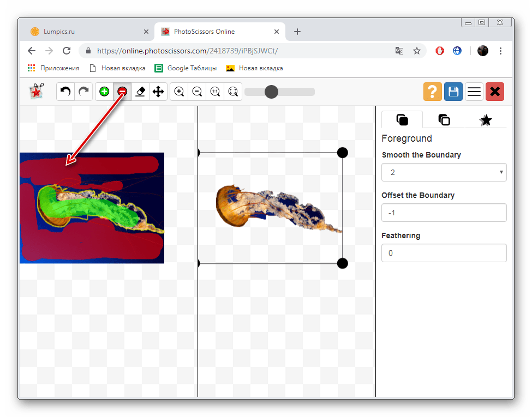Image resolution: width=532 pixels, height=417 pixels.
Task: Click the marker size slider handle
Action: click(271, 92)
